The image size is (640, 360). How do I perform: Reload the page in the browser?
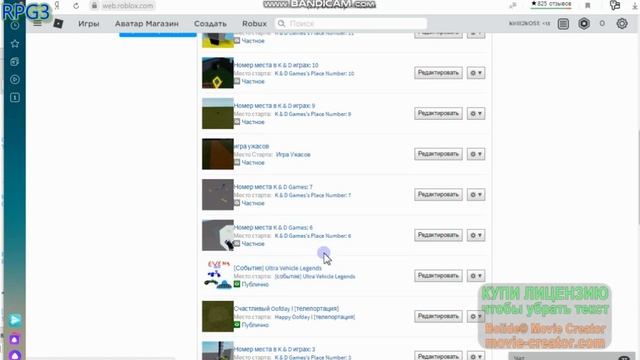click(76, 6)
